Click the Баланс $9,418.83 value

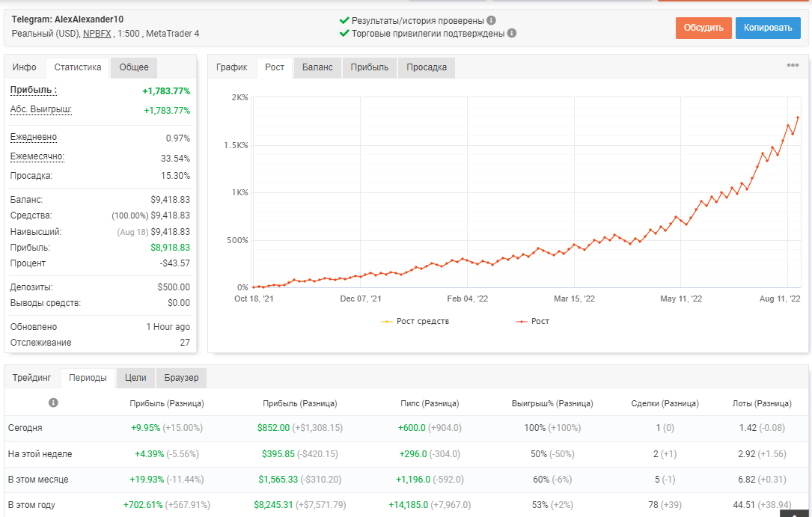(x=171, y=200)
